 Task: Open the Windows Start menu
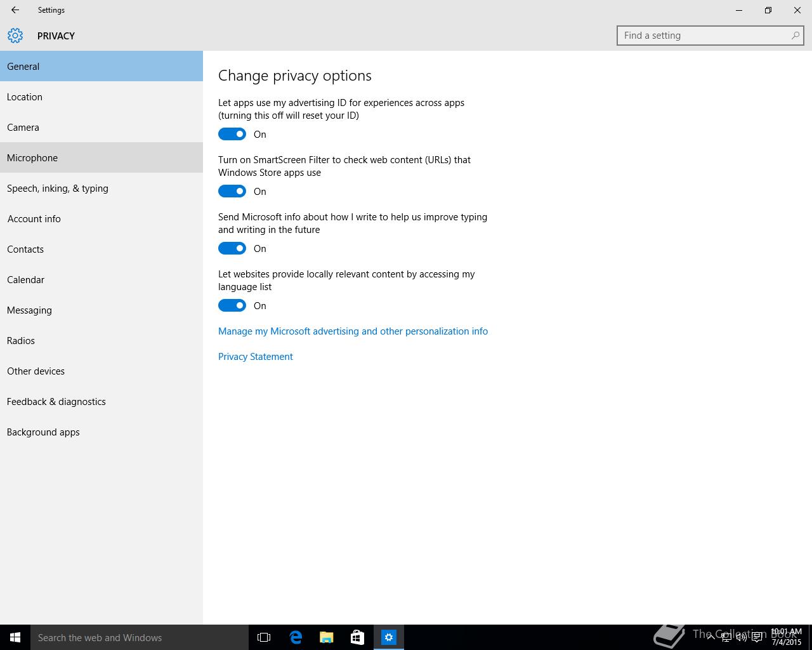pos(15,637)
